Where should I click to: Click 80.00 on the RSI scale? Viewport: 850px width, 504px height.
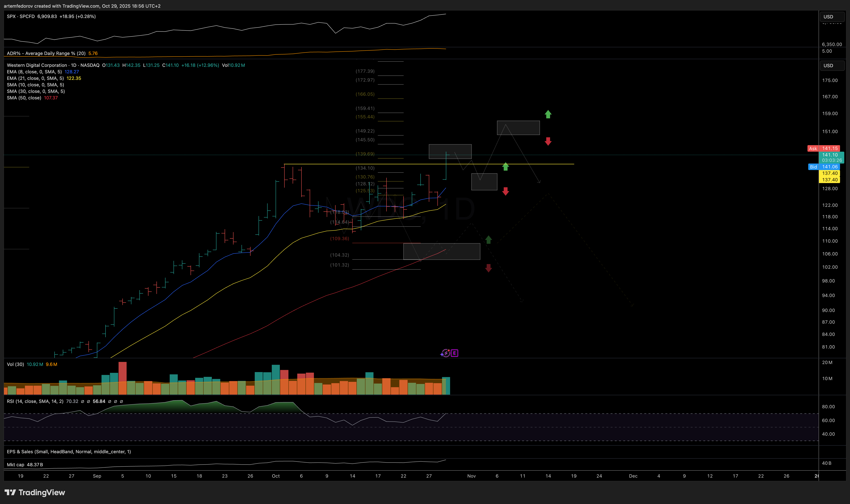[828, 407]
